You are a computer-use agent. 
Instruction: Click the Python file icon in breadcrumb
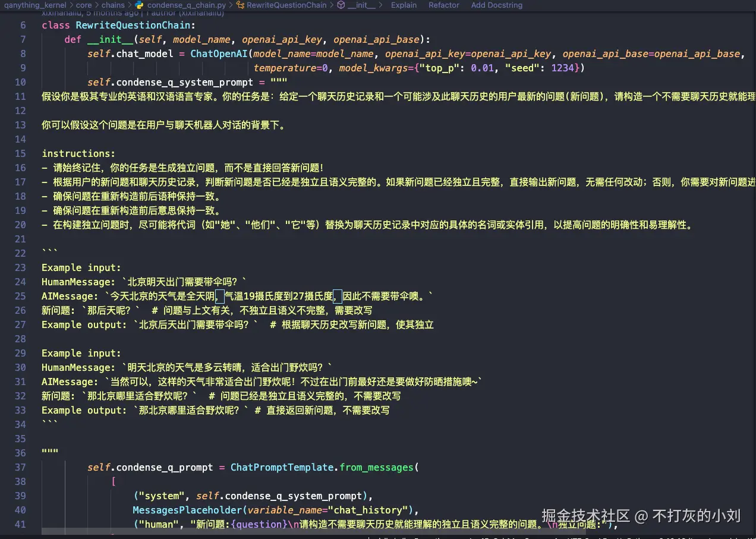[140, 5]
